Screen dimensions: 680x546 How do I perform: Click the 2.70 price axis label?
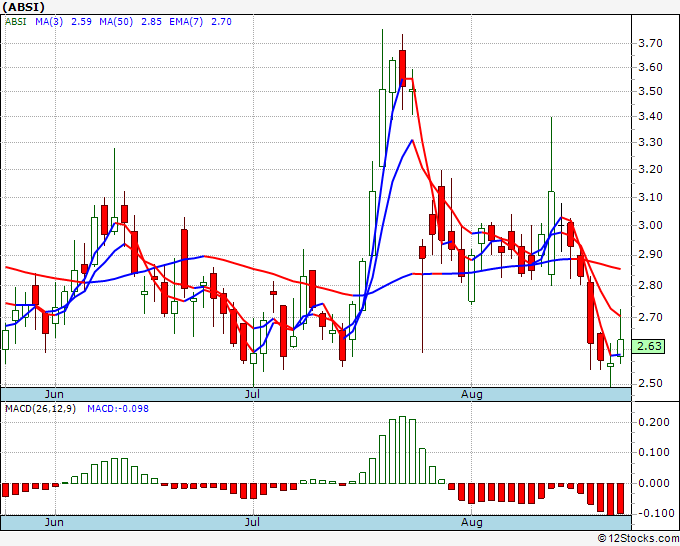pyautogui.click(x=650, y=317)
